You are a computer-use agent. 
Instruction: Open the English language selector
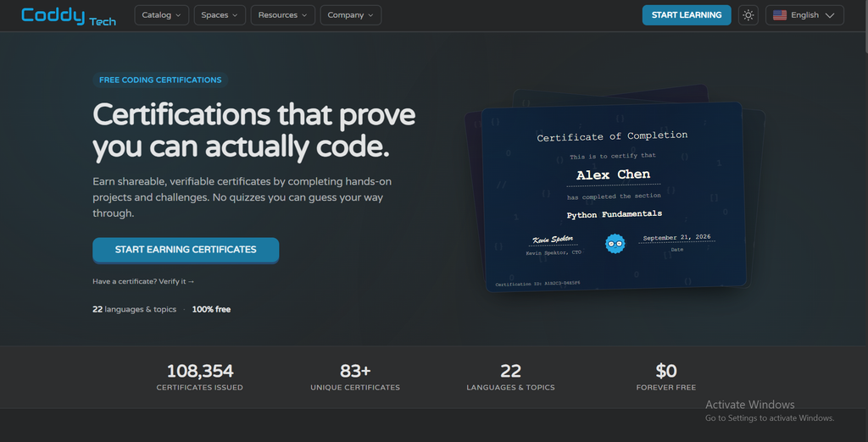pyautogui.click(x=804, y=15)
